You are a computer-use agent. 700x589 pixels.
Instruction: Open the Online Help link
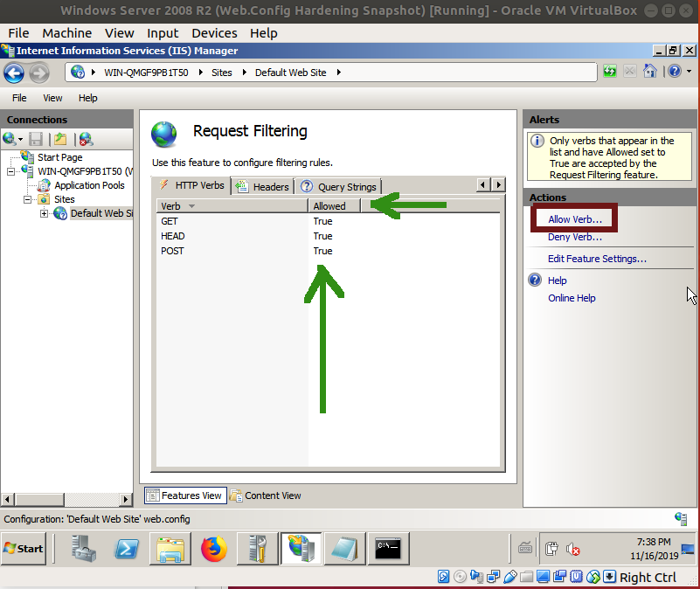coord(572,298)
